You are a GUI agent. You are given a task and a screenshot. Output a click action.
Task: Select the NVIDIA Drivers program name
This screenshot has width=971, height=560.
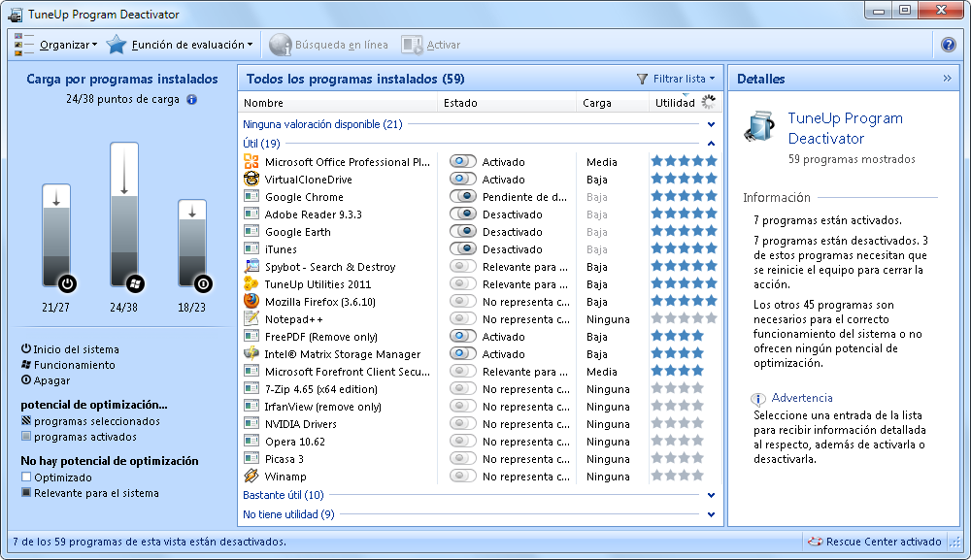[x=301, y=424]
